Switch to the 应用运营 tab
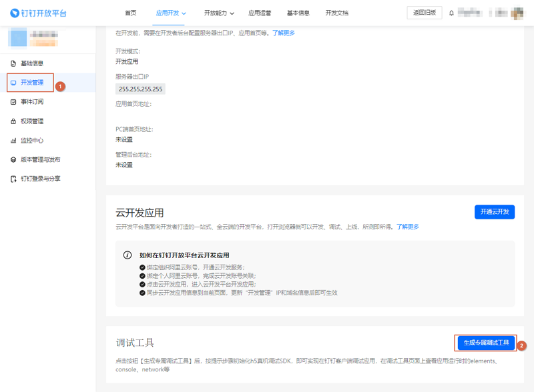The image size is (534, 392). [x=260, y=13]
